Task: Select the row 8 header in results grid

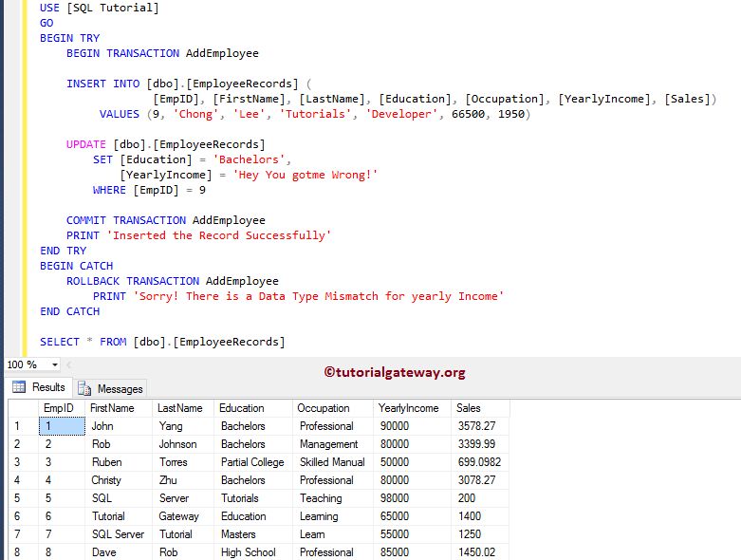Action: click(23, 552)
